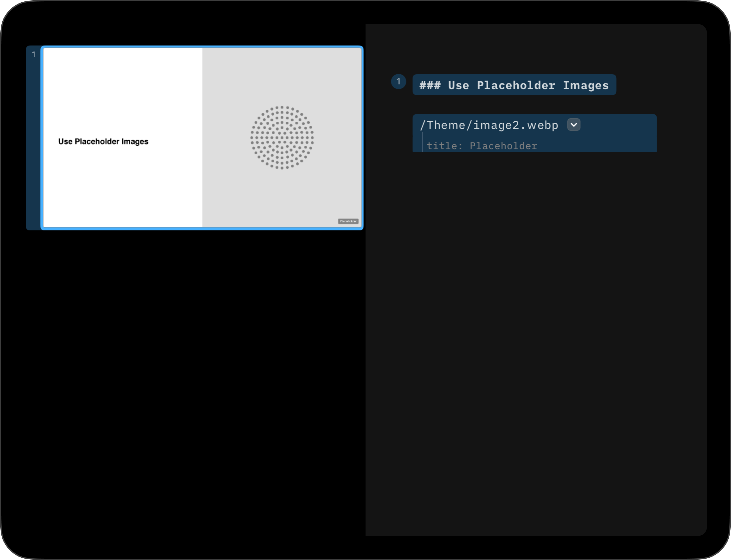Click the small Placeholder caption badge on slide
Viewport: 731px width, 560px height.
(348, 221)
